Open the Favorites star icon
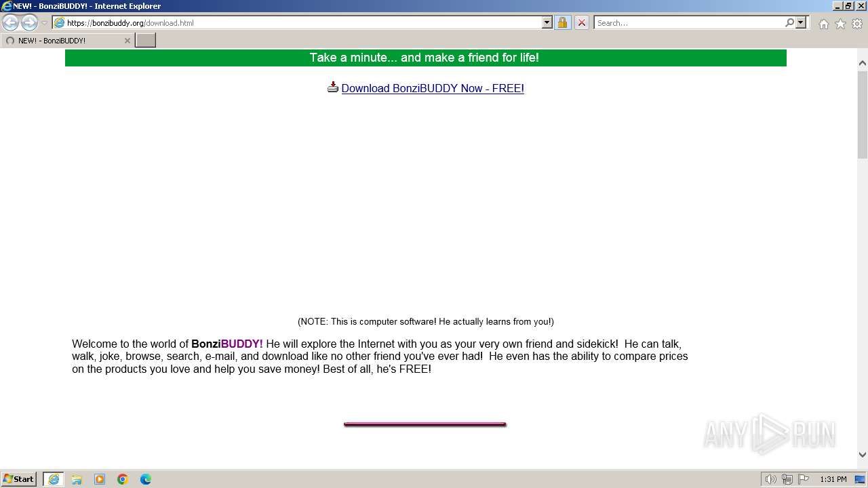The width and height of the screenshot is (868, 488). tap(840, 24)
